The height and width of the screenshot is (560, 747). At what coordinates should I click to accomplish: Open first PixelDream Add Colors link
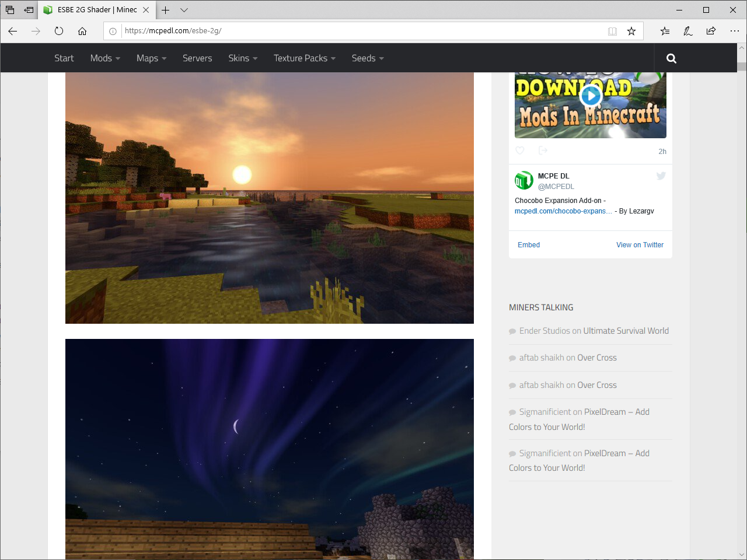pyautogui.click(x=579, y=419)
